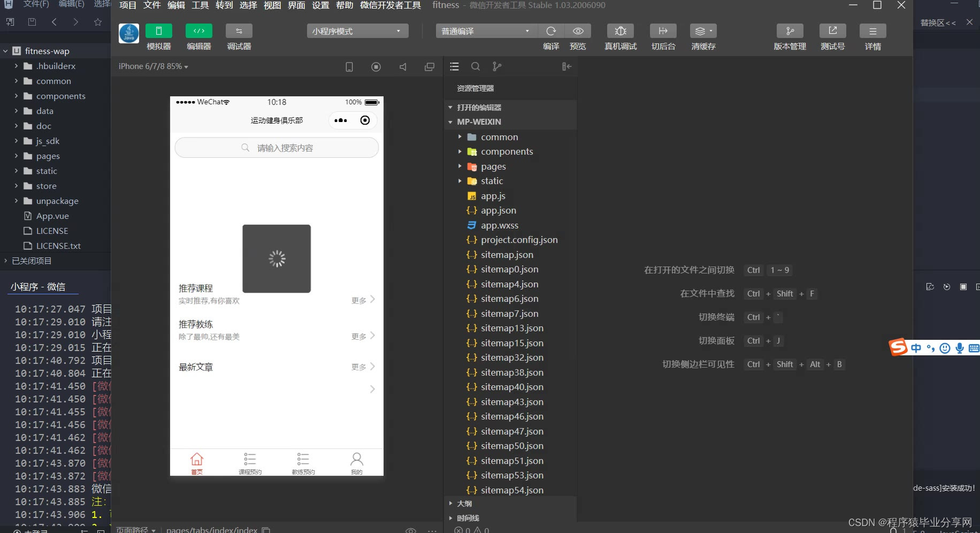Open the source control branch icon
980x533 pixels.
click(497, 66)
